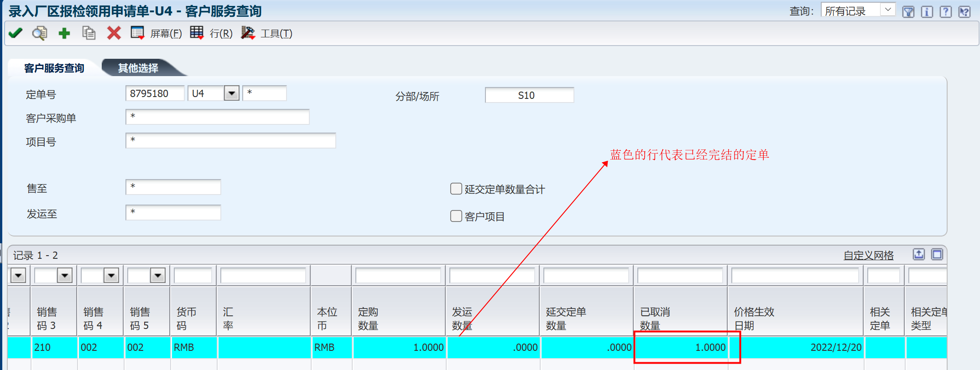Screen dimensions: 980x370
Task: Click the grid row icon beside 行
Action: coord(197,33)
